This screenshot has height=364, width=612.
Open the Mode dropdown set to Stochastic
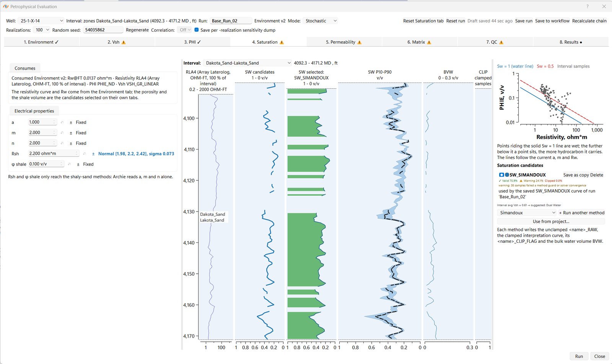pos(321,21)
